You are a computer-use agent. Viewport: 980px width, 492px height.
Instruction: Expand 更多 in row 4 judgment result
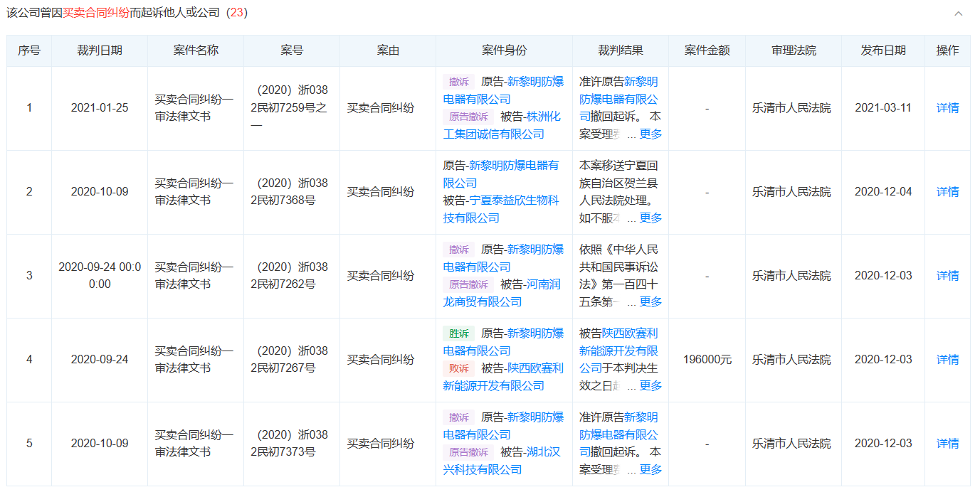[650, 385]
